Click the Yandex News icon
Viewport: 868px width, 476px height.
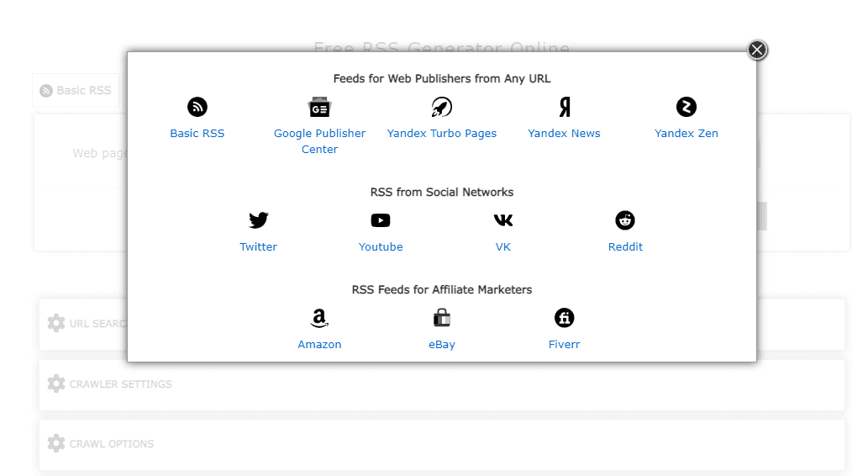coord(564,107)
